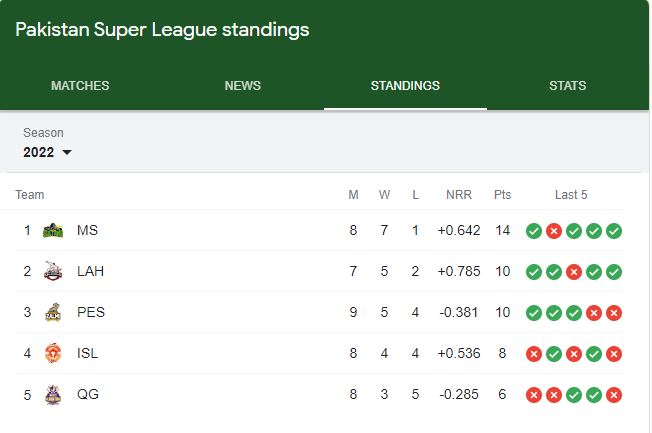This screenshot has height=433, width=652.
Task: Click the Islamabad United (ISL) team logo
Action: (53, 353)
